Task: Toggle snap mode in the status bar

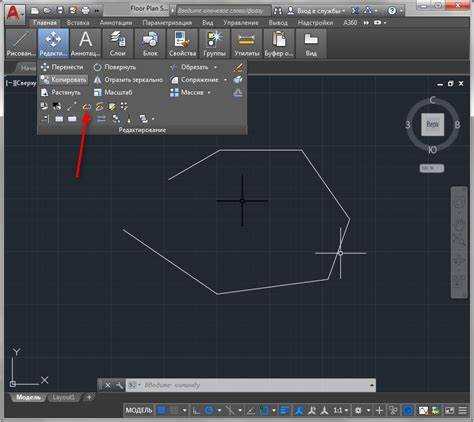Action: (174, 410)
